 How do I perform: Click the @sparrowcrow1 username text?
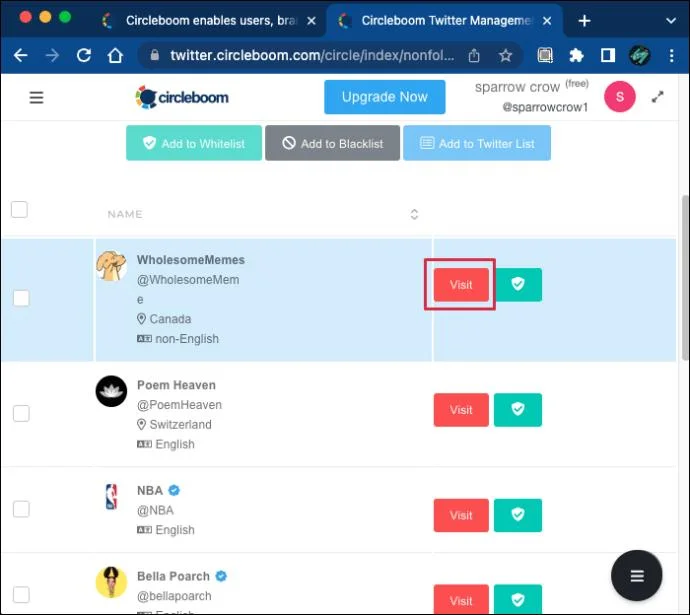(x=545, y=107)
